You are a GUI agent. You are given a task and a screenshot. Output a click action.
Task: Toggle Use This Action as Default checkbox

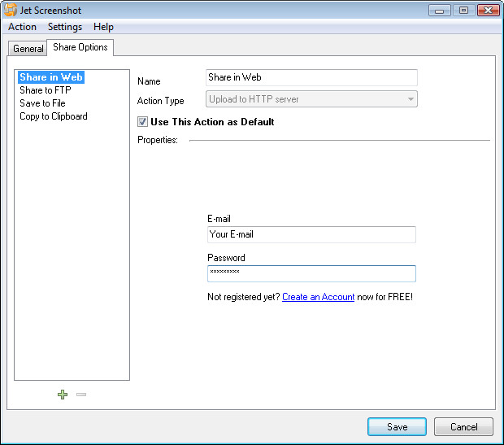click(x=143, y=122)
